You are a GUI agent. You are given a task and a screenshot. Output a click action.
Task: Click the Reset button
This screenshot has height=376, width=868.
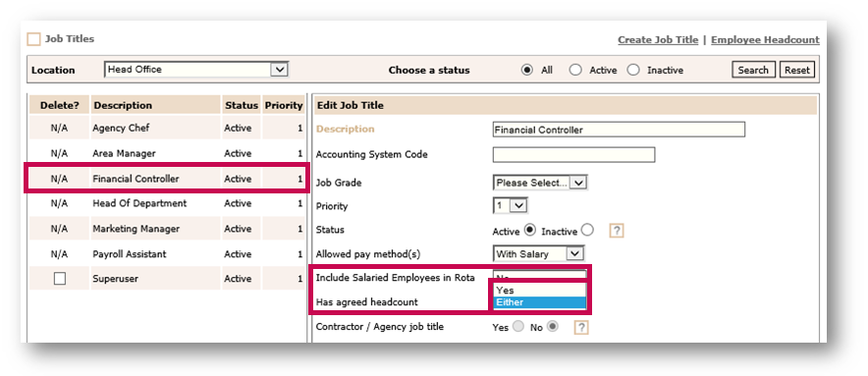click(x=797, y=71)
